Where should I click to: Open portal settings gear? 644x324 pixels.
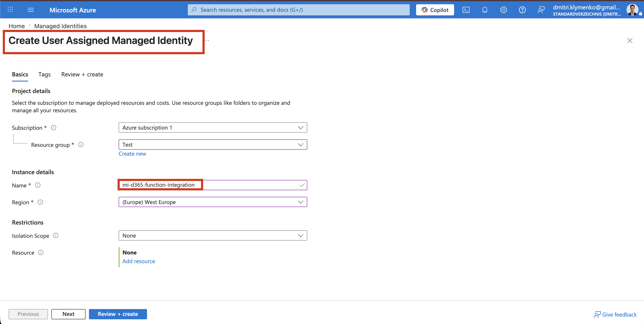coord(503,10)
